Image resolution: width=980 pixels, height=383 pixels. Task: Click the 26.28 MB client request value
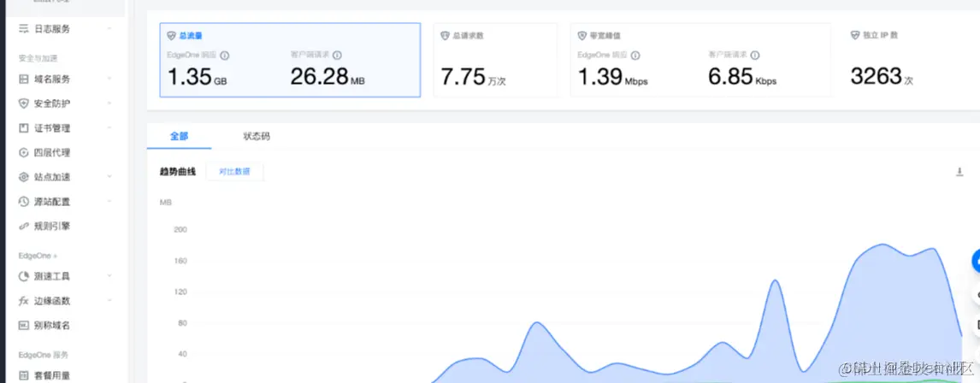(328, 77)
